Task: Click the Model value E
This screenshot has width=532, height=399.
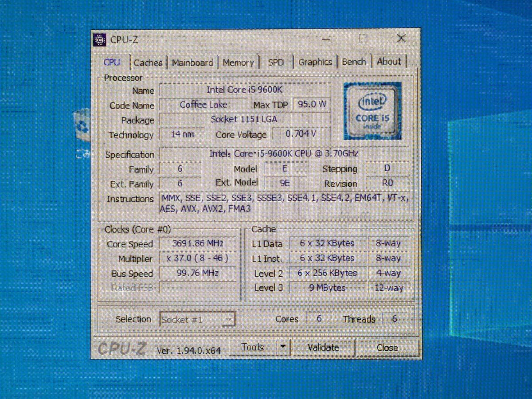Action: point(285,169)
